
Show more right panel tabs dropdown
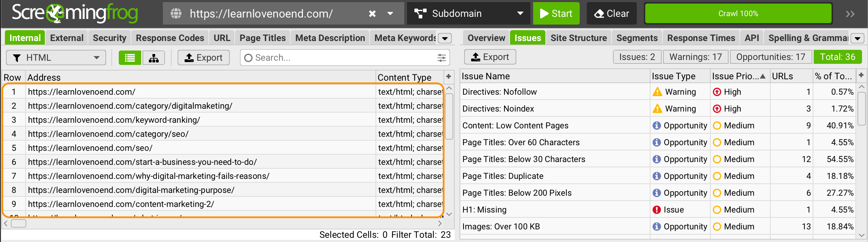pyautogui.click(x=858, y=38)
